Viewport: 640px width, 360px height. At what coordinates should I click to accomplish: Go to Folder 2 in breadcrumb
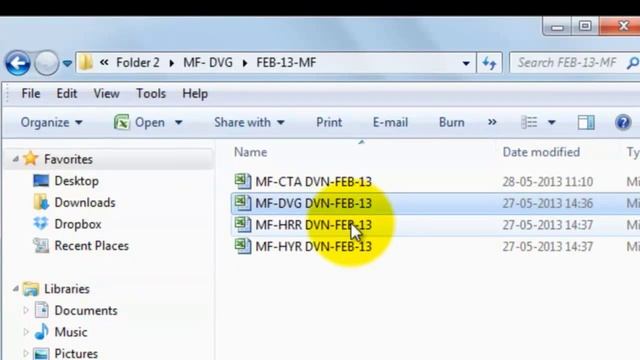[x=138, y=62]
